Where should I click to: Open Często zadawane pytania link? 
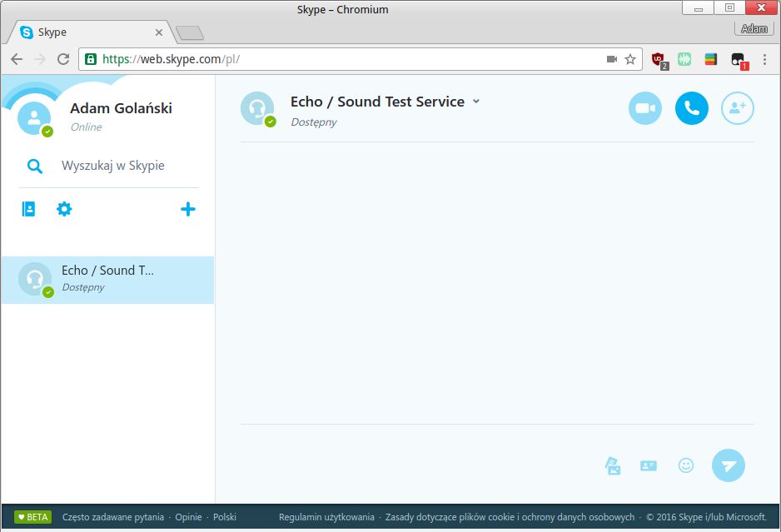click(113, 517)
